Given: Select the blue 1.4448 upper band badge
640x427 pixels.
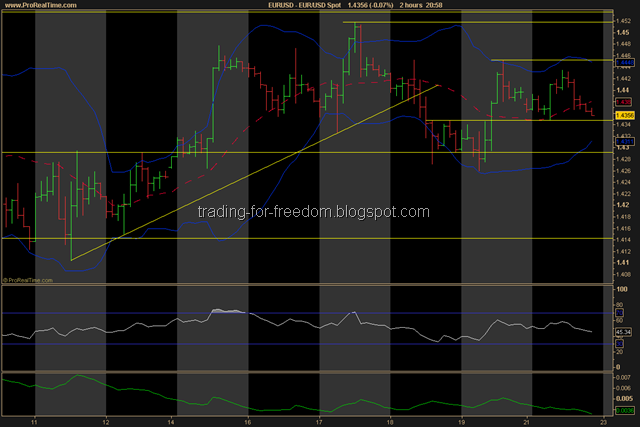Looking at the screenshot, I should (x=624, y=62).
